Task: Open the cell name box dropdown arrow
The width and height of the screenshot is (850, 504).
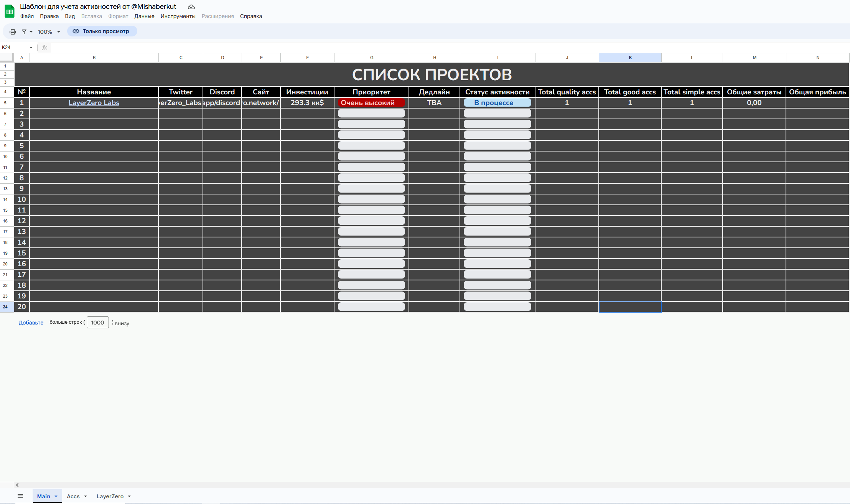Action: [x=31, y=48]
